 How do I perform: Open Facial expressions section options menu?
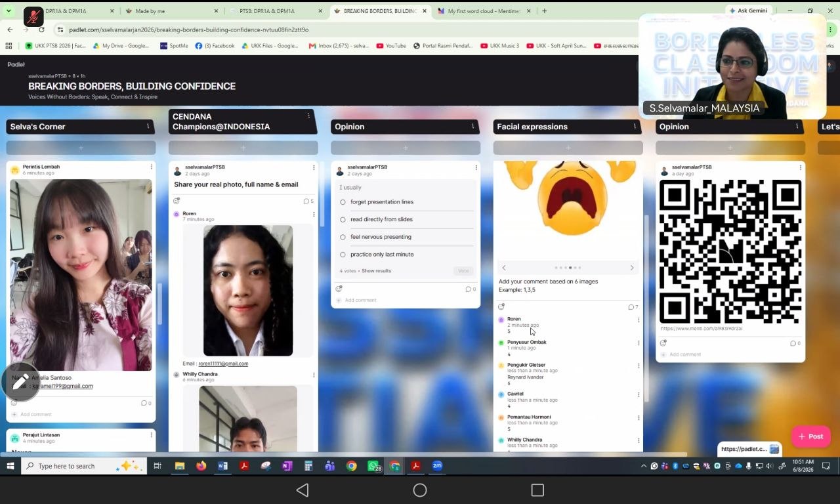tap(635, 126)
